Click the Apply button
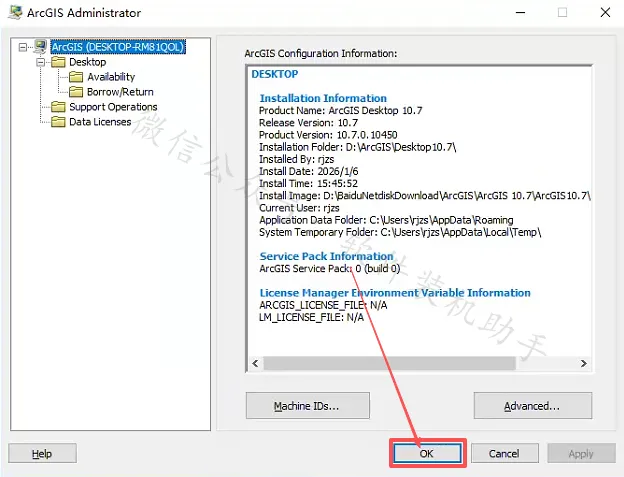The image size is (624, 477). [x=581, y=454]
